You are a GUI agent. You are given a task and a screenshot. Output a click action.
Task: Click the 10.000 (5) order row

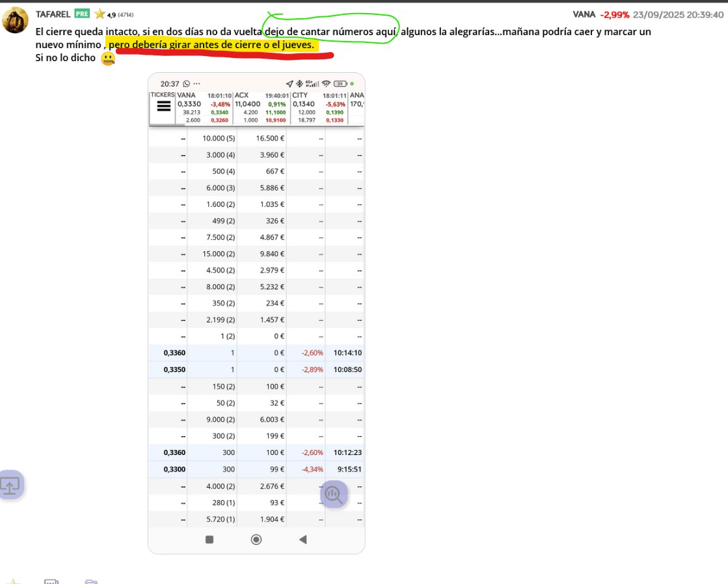(x=256, y=139)
